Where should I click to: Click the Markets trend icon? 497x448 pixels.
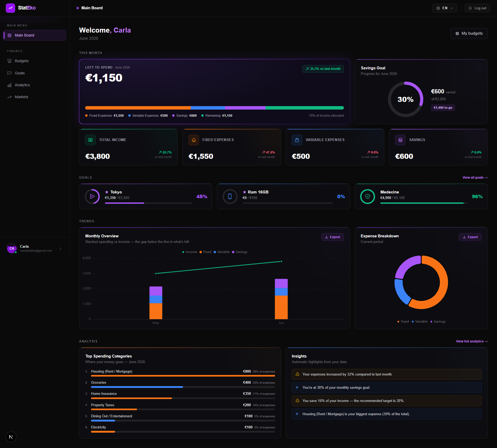pyautogui.click(x=10, y=97)
